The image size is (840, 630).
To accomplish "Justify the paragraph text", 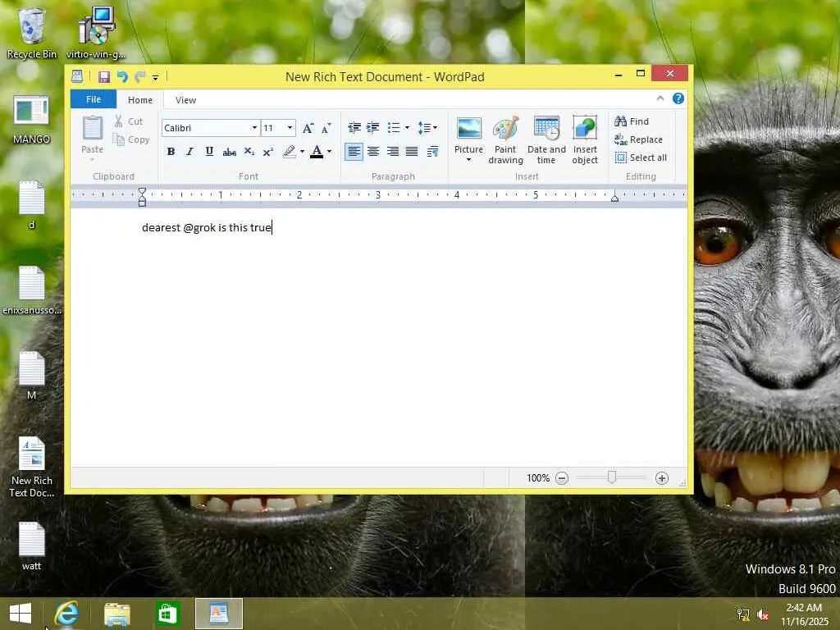I will [x=412, y=152].
